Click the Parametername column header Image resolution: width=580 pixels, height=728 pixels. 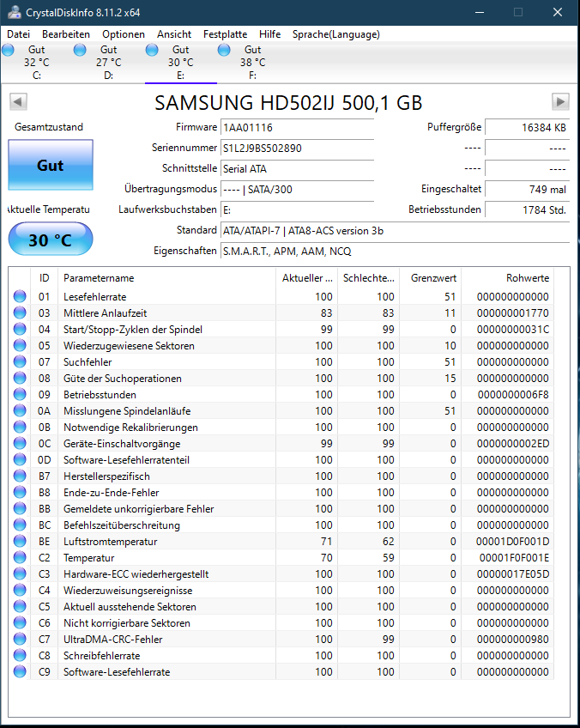pos(166,278)
